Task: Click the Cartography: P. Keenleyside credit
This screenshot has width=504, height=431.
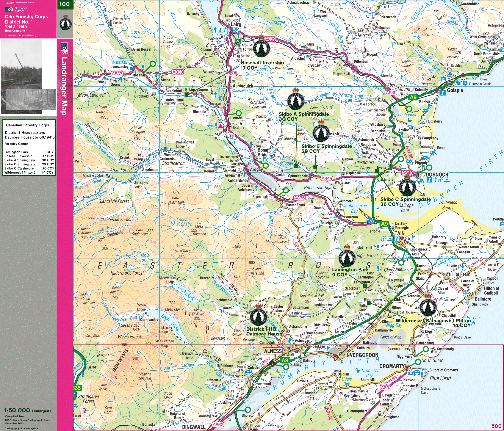Action: coord(21,428)
